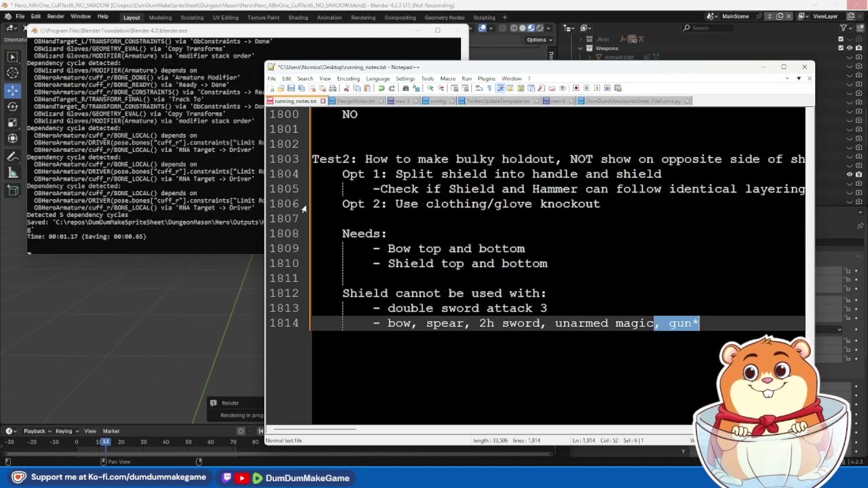
Task: Click the Notepad++ Print icon
Action: tap(332, 88)
